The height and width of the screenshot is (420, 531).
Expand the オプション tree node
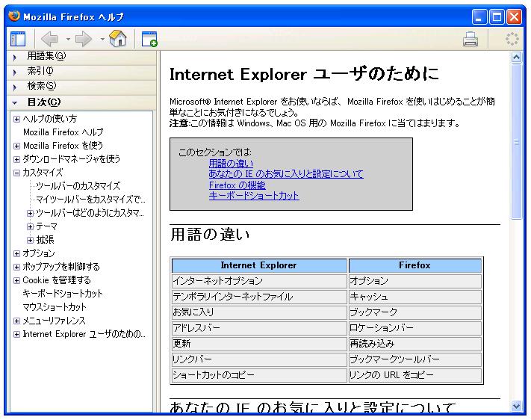pos(16,253)
